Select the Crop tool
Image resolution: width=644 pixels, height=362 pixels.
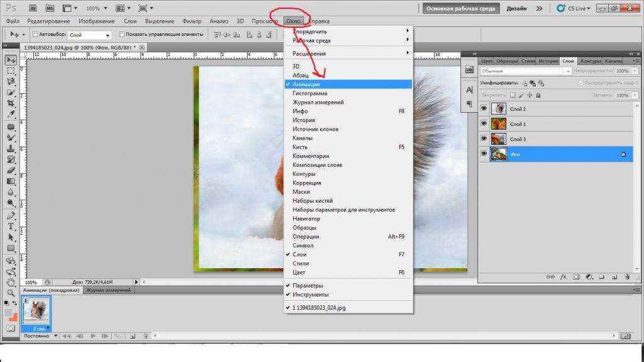11,103
